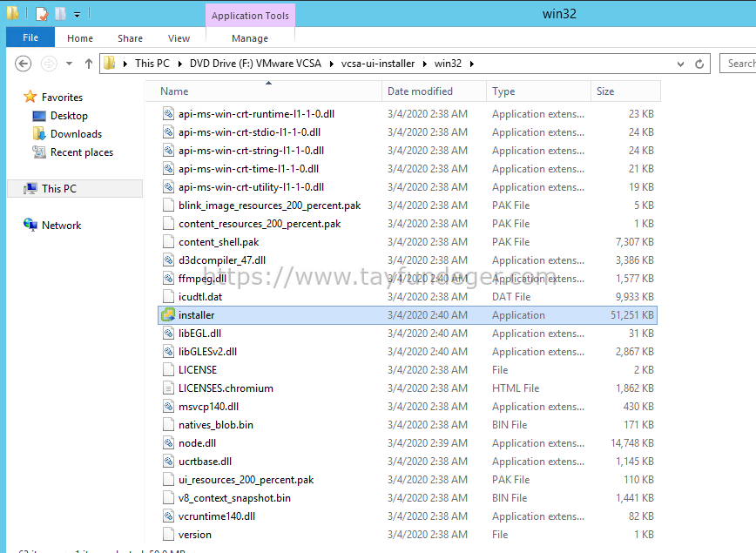Click the msvcp140.dll file icon

168,407
